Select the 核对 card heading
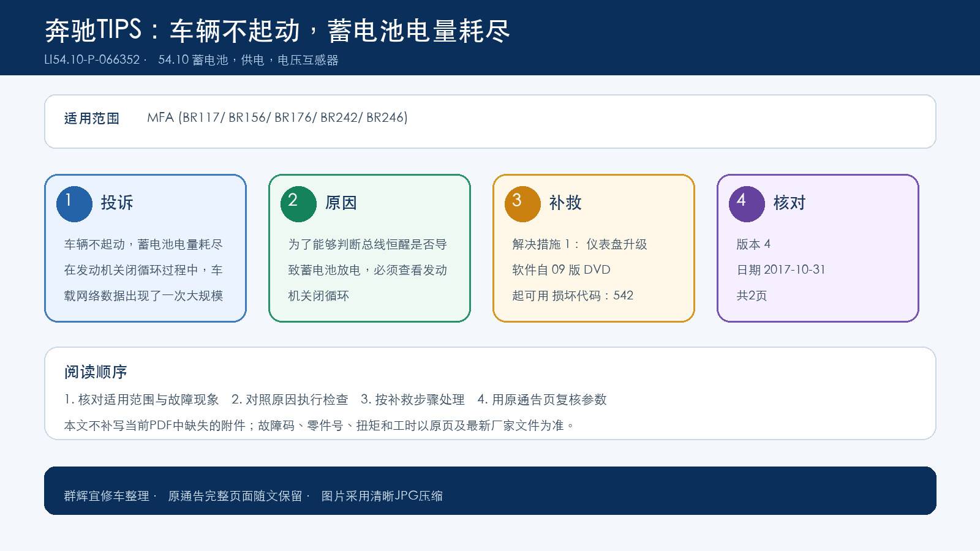 coord(790,203)
